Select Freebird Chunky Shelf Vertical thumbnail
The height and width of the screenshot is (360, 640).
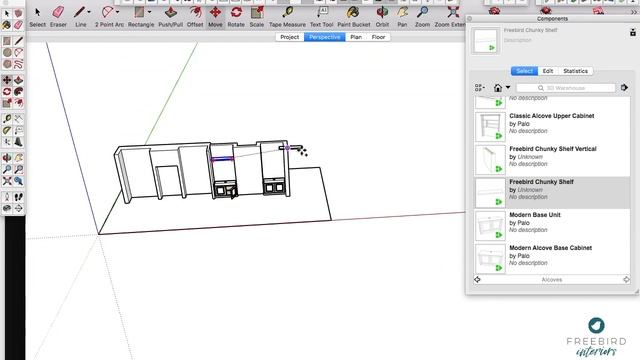(x=490, y=160)
